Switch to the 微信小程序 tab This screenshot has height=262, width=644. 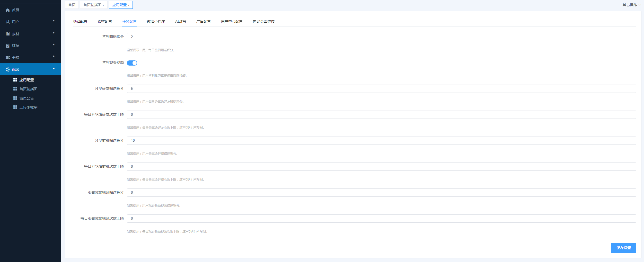pyautogui.click(x=156, y=21)
